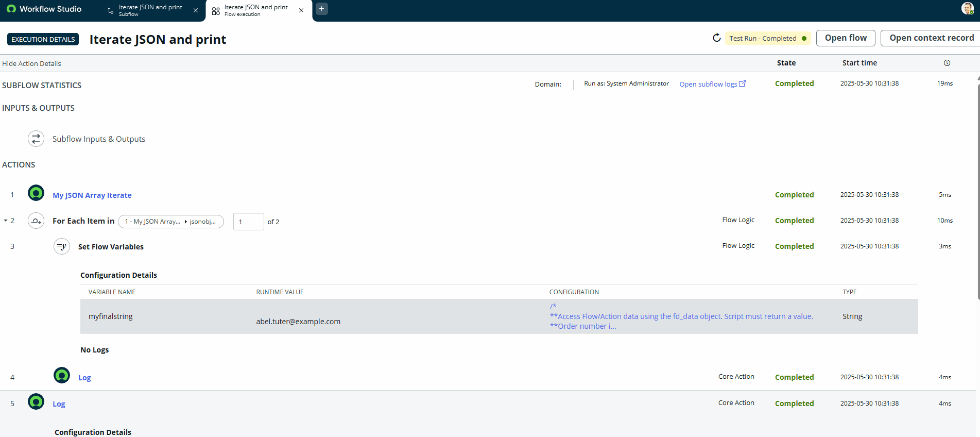Viewport: 980px width, 437px height.
Task: Open the user profile avatar
Action: pyautogui.click(x=967, y=8)
